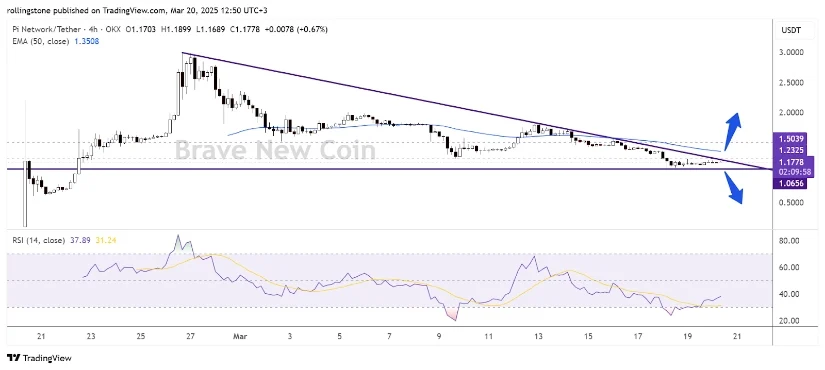The width and height of the screenshot is (825, 370).
Task: Click the 1.5039 price label
Action: (x=791, y=138)
